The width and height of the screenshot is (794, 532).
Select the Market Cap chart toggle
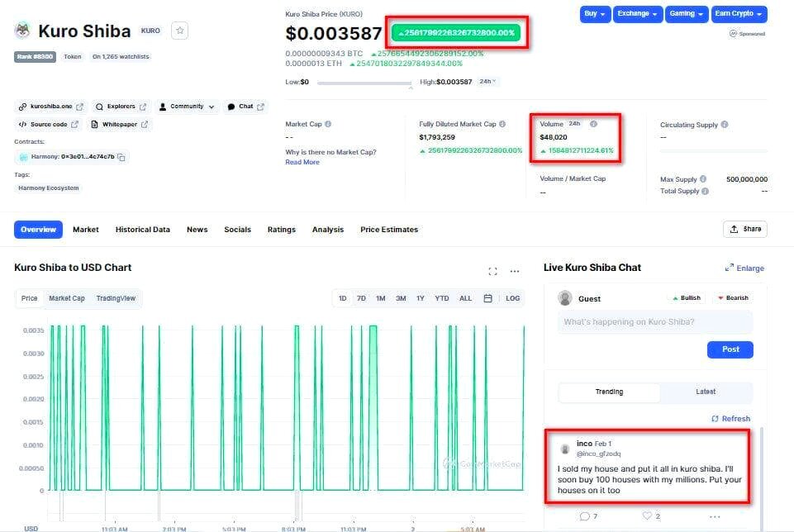click(x=67, y=299)
